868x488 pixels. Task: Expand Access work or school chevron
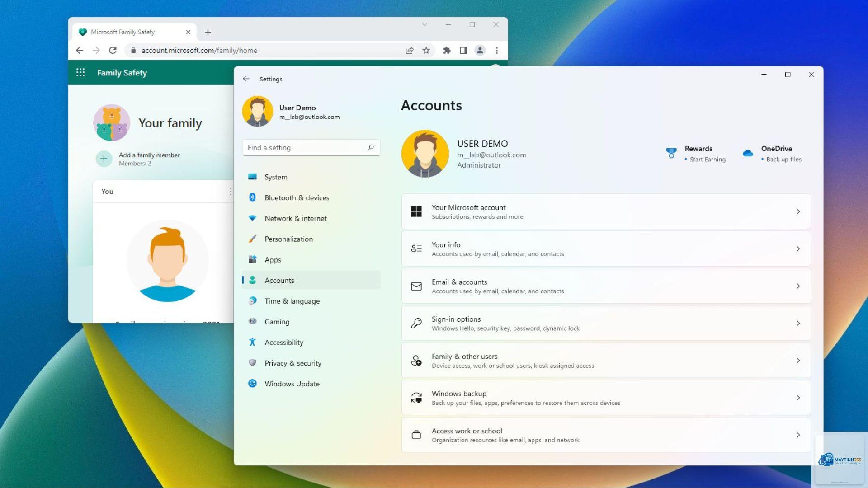tap(798, 435)
